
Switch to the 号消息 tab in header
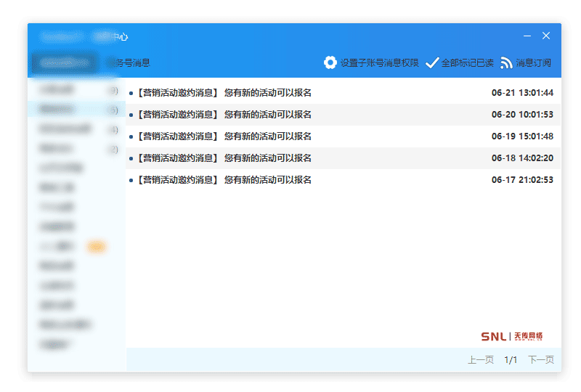[x=131, y=63]
